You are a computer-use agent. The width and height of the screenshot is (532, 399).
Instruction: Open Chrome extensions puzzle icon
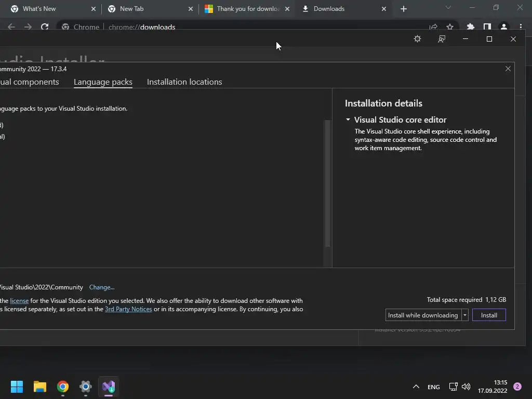(471, 27)
